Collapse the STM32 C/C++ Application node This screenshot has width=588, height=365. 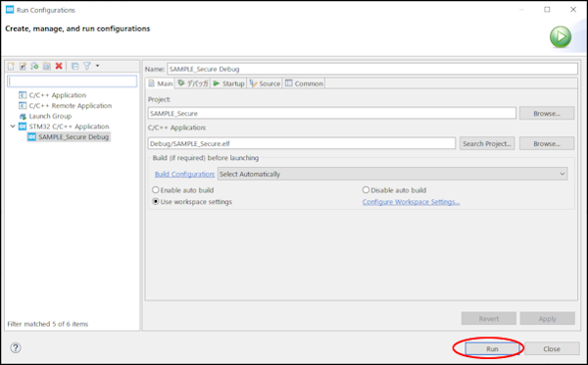tap(13, 127)
